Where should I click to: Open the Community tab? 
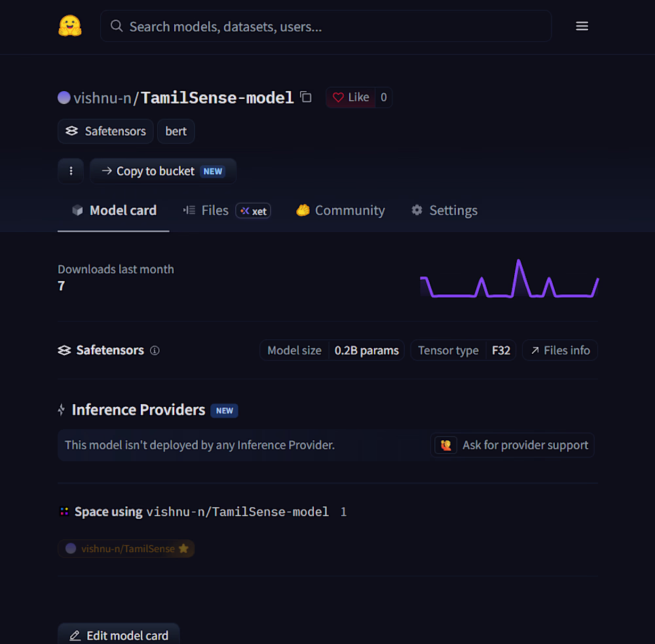[x=341, y=210]
